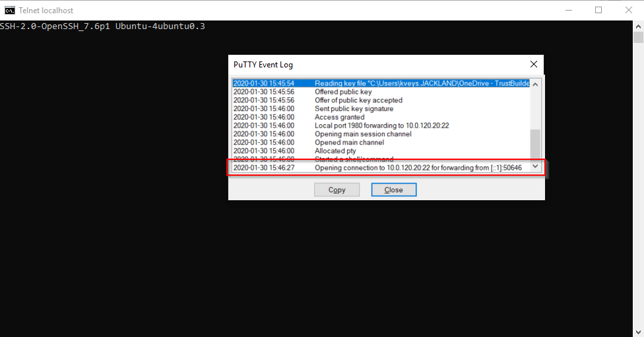Select the 'Opening main session channel' entry
This screenshot has width=644, height=337.
(363, 134)
